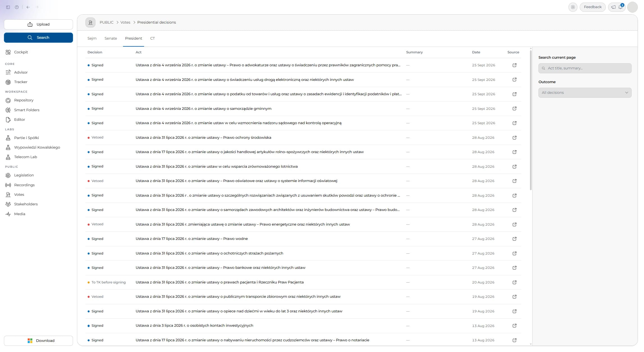
Task: Open the help question mark icon
Action: coord(17,7)
